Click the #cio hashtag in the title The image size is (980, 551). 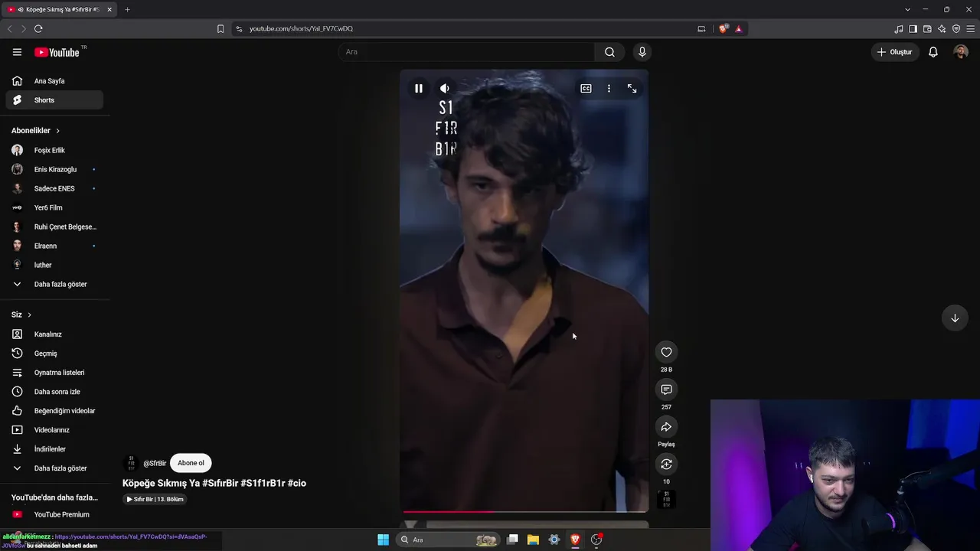(297, 484)
